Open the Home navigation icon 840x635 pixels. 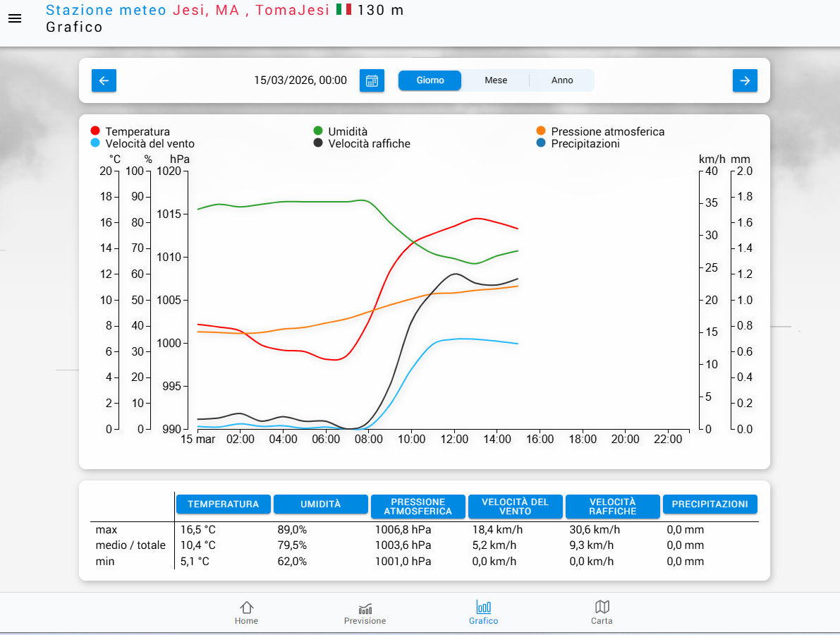[x=246, y=612]
